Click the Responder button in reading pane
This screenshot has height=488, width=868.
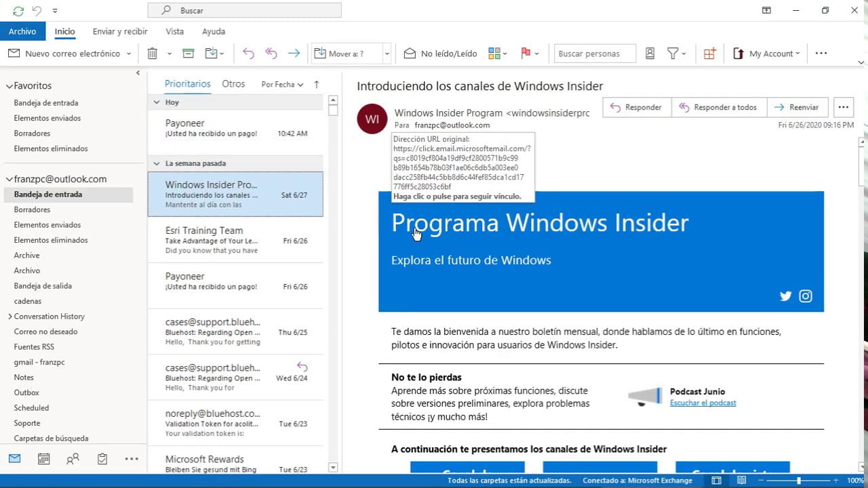point(637,107)
